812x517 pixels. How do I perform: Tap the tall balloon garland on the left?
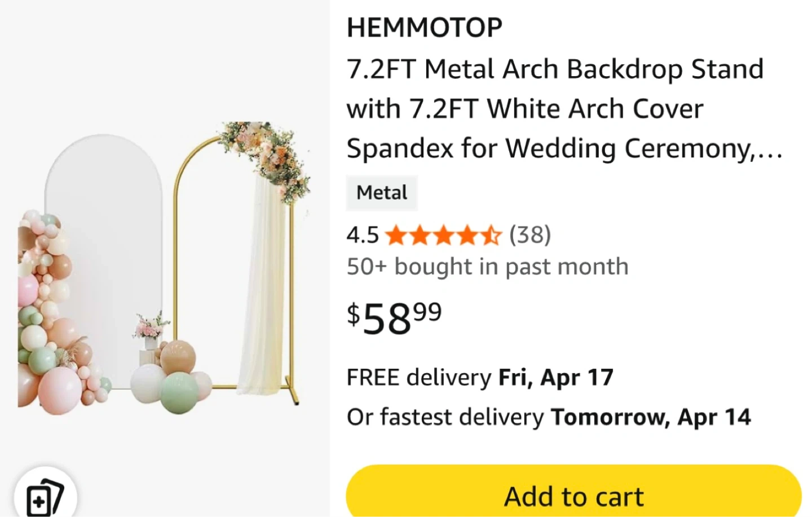(48, 316)
